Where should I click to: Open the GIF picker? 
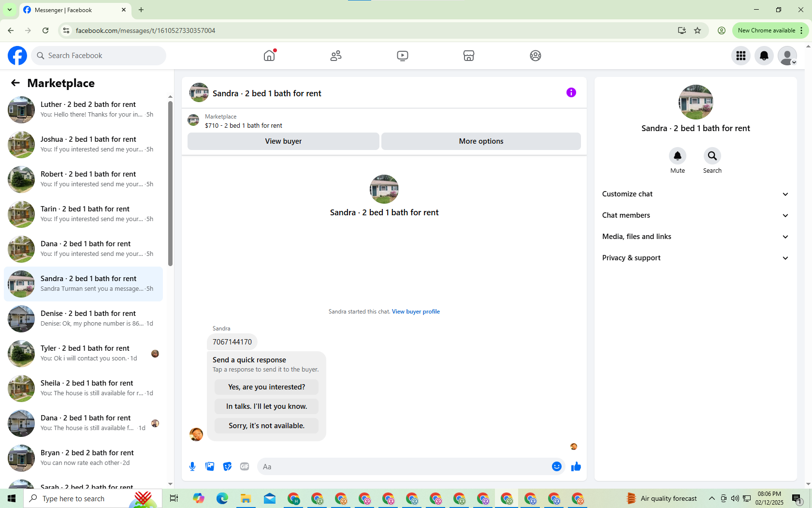point(245,466)
